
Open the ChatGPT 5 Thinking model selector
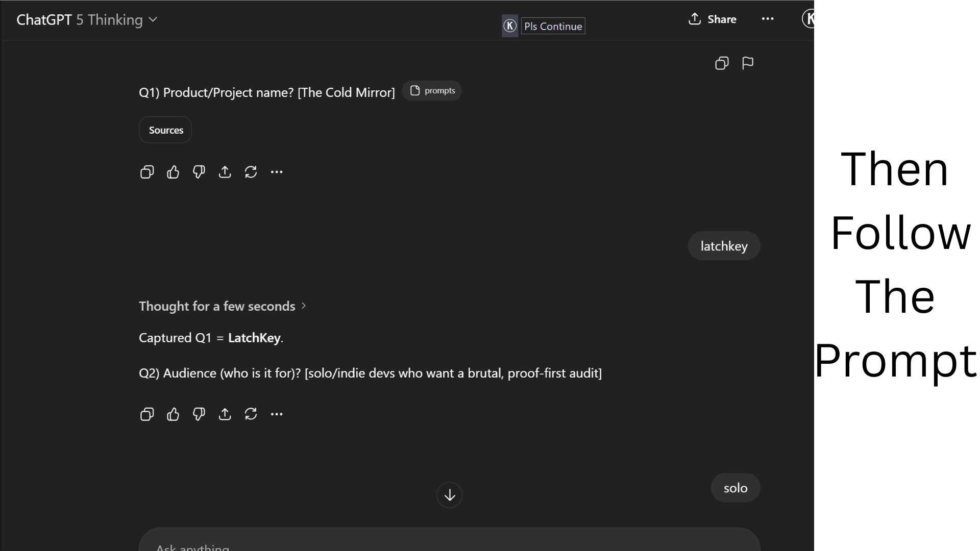pos(87,20)
